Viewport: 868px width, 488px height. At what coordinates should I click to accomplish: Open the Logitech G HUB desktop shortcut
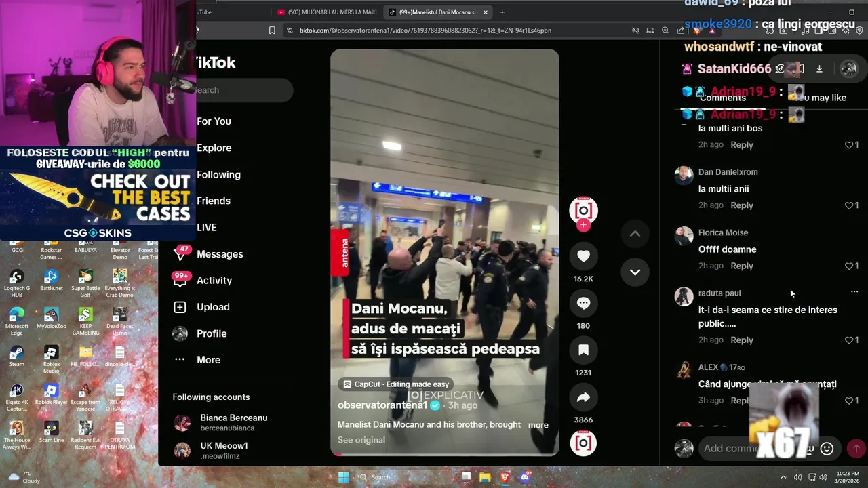click(17, 283)
